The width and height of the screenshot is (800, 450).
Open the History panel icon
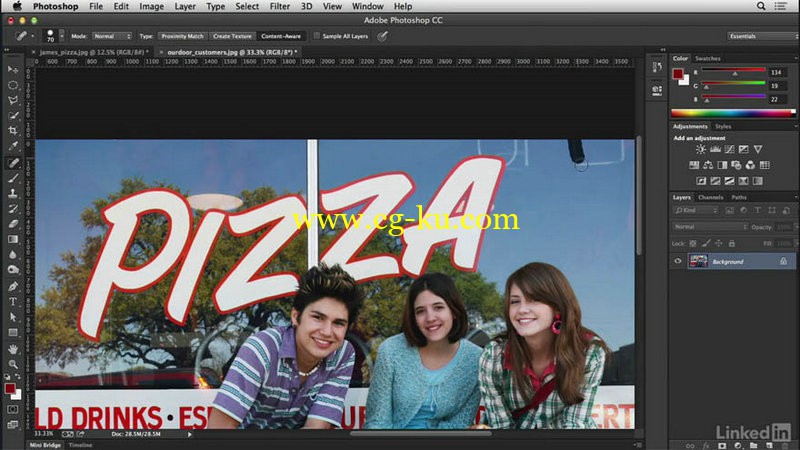657,67
